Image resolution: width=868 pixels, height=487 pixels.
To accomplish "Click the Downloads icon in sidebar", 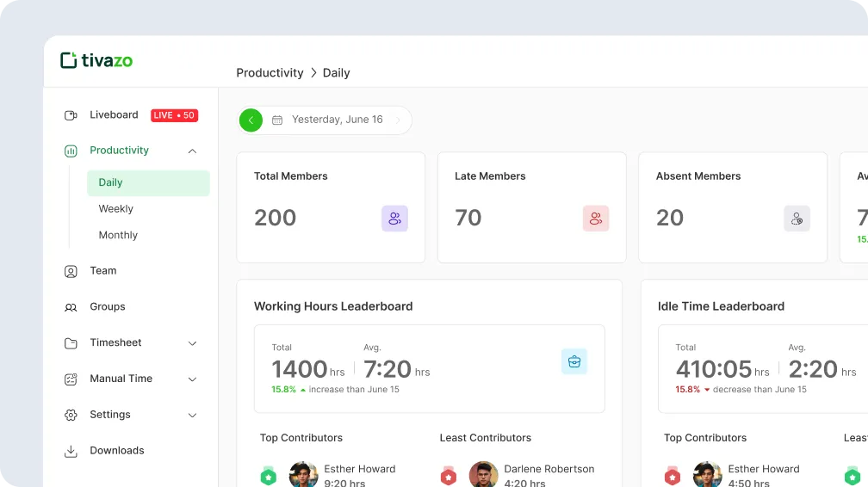I will coord(71,451).
